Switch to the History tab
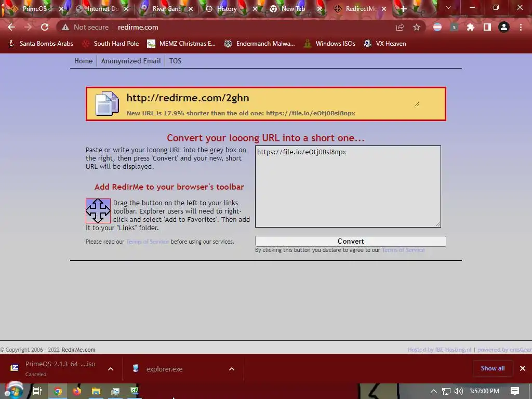Viewport: 532px width, 399px height. click(x=226, y=9)
